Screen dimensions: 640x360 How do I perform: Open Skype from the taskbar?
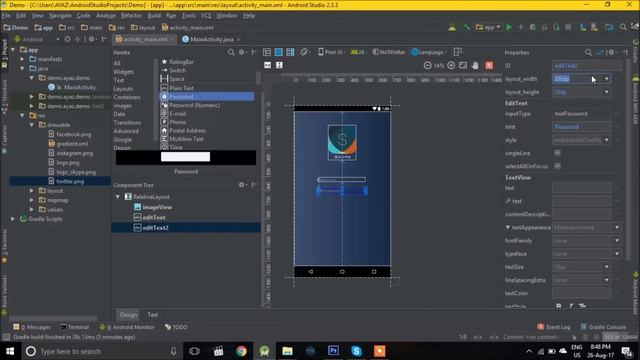(x=356, y=351)
